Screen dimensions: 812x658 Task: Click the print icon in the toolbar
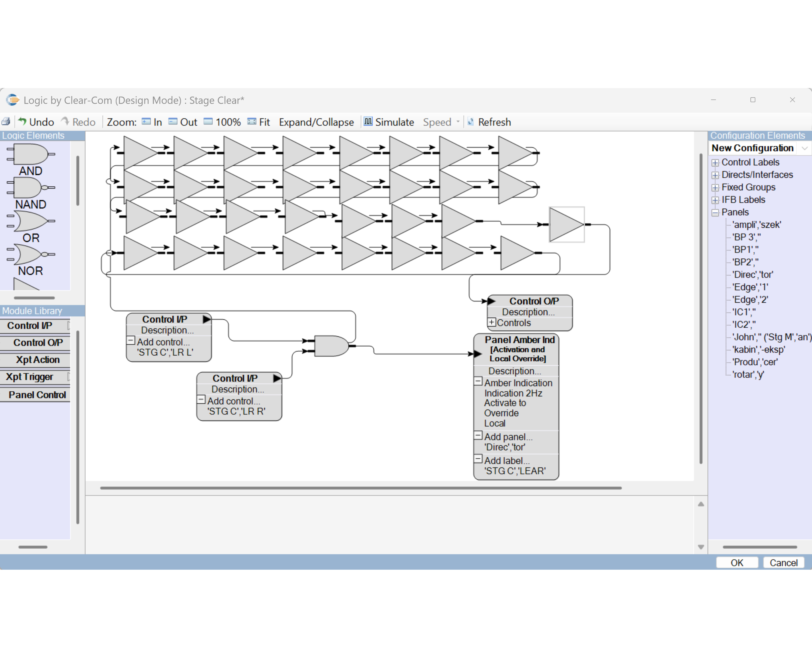coord(6,122)
